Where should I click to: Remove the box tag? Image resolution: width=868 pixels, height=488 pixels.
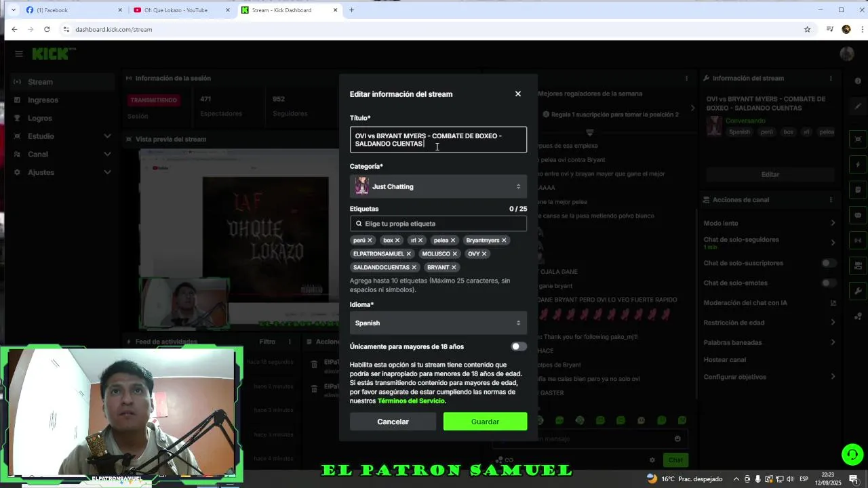point(397,240)
